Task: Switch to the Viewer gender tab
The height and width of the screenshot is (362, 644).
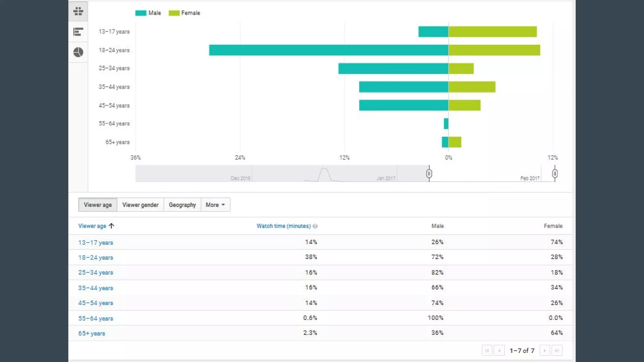Action: click(x=140, y=205)
